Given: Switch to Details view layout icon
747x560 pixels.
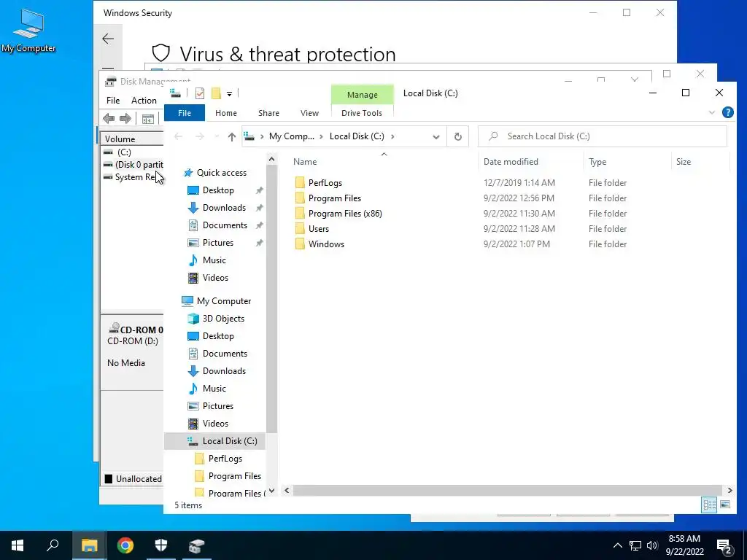Looking at the screenshot, I should tap(709, 505).
